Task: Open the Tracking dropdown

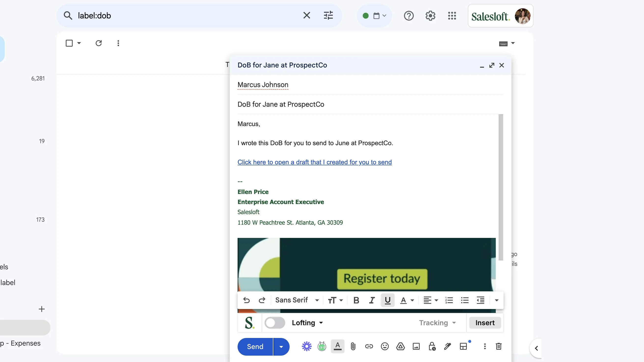Action: pyautogui.click(x=438, y=323)
